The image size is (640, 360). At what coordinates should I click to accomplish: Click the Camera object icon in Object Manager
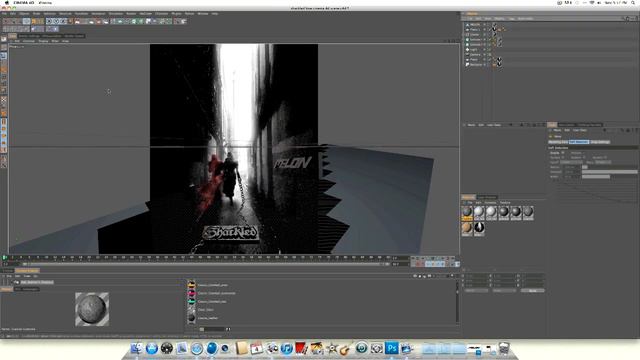[x=467, y=54]
